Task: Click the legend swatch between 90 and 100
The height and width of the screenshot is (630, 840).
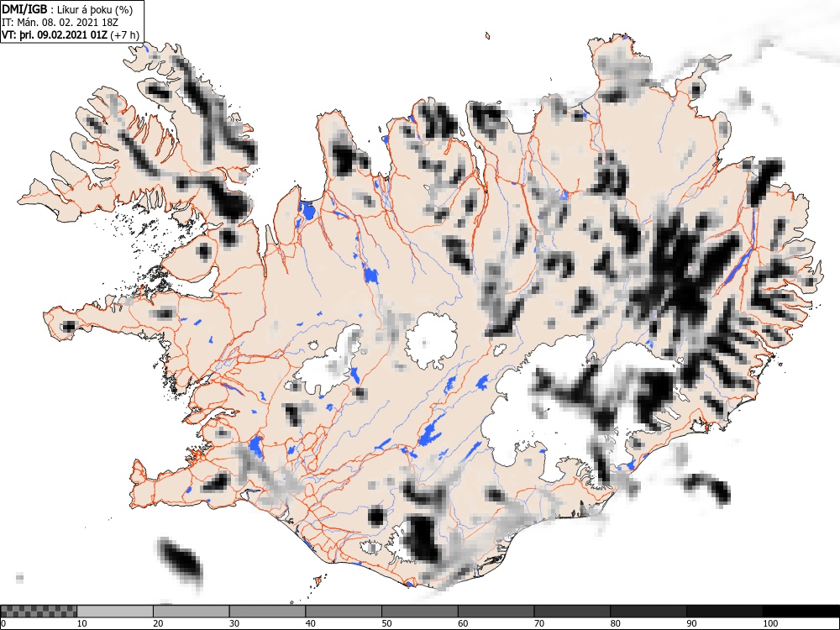Action: 724,612
